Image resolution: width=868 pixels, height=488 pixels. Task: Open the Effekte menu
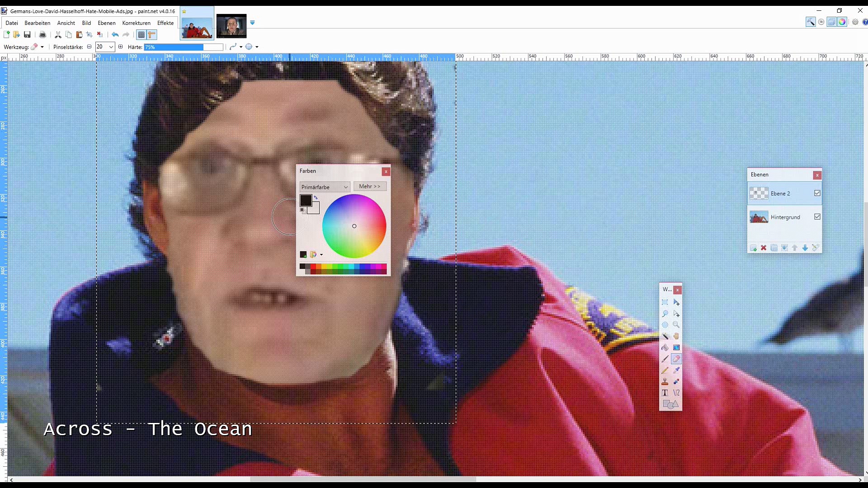165,23
